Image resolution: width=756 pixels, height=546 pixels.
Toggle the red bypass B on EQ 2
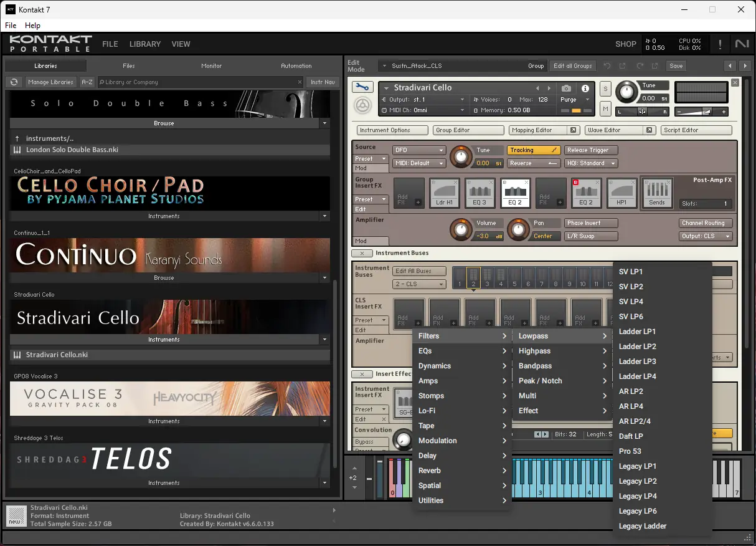pos(576,182)
